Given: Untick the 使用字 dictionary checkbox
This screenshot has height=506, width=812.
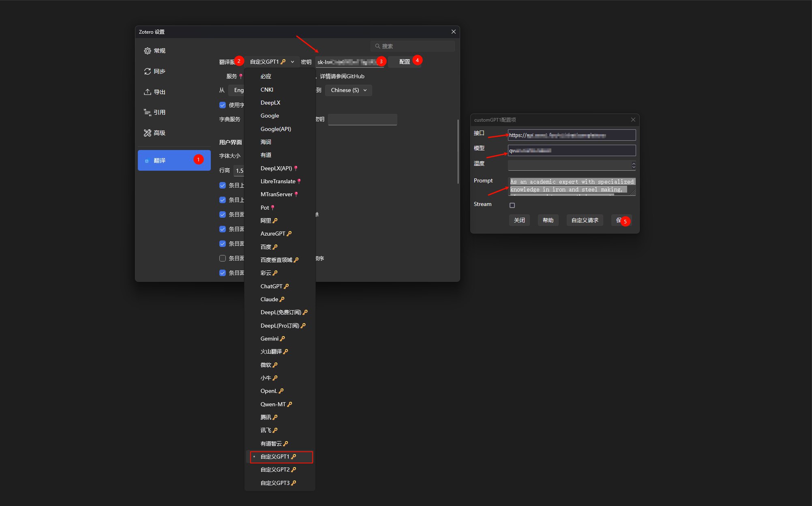Looking at the screenshot, I should 223,105.
